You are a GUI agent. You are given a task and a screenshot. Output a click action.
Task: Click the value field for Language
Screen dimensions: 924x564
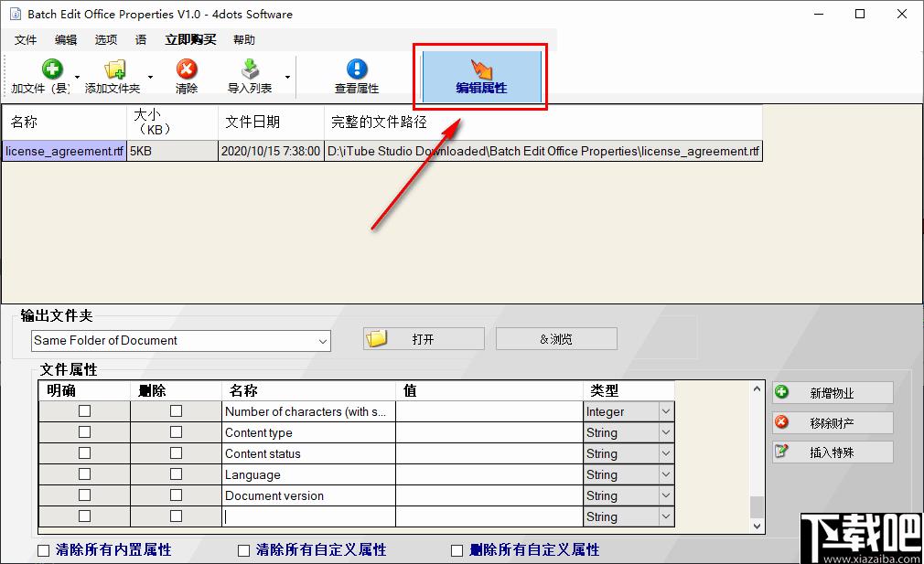[489, 474]
